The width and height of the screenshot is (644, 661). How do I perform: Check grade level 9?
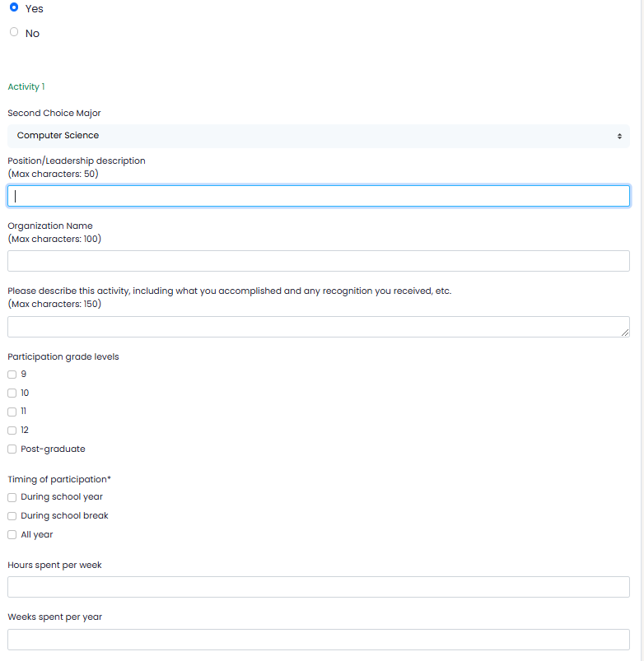12,375
